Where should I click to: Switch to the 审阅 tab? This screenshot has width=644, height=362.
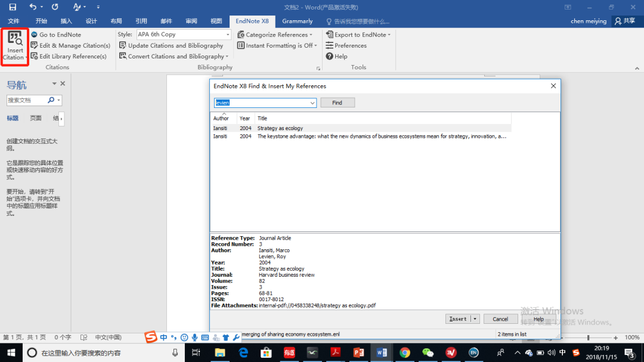[x=191, y=21]
